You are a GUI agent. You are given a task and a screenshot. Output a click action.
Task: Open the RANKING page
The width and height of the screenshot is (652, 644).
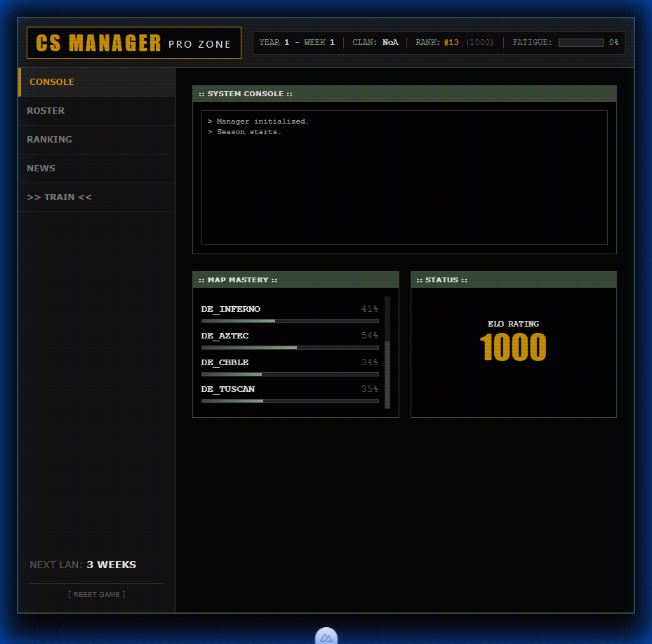(x=49, y=139)
